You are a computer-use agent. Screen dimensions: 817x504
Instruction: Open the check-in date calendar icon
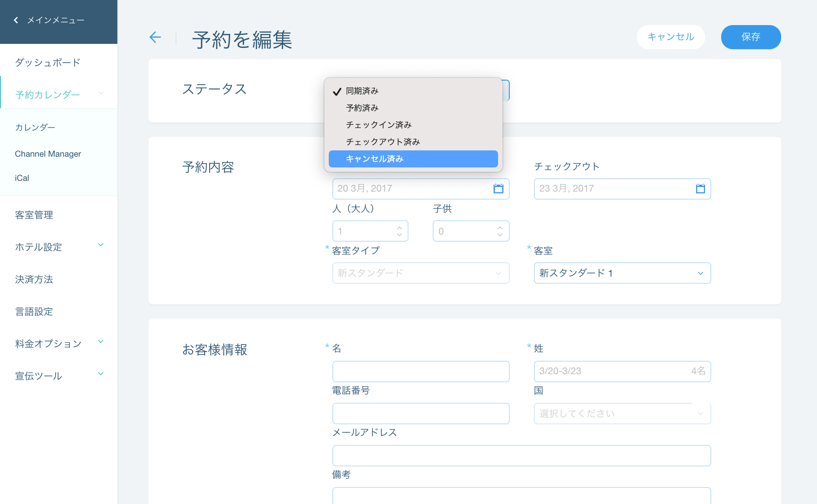tap(498, 188)
